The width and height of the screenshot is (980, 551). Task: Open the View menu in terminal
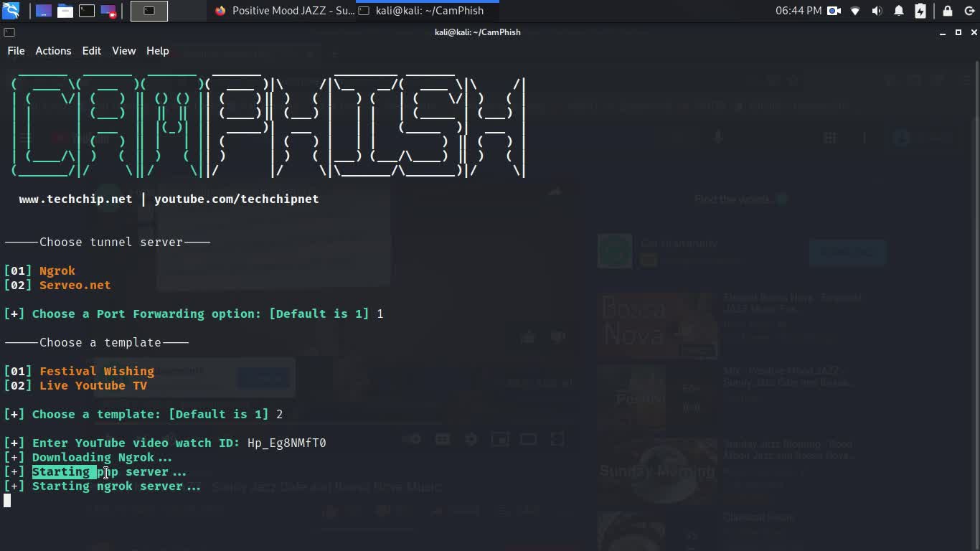click(x=123, y=51)
